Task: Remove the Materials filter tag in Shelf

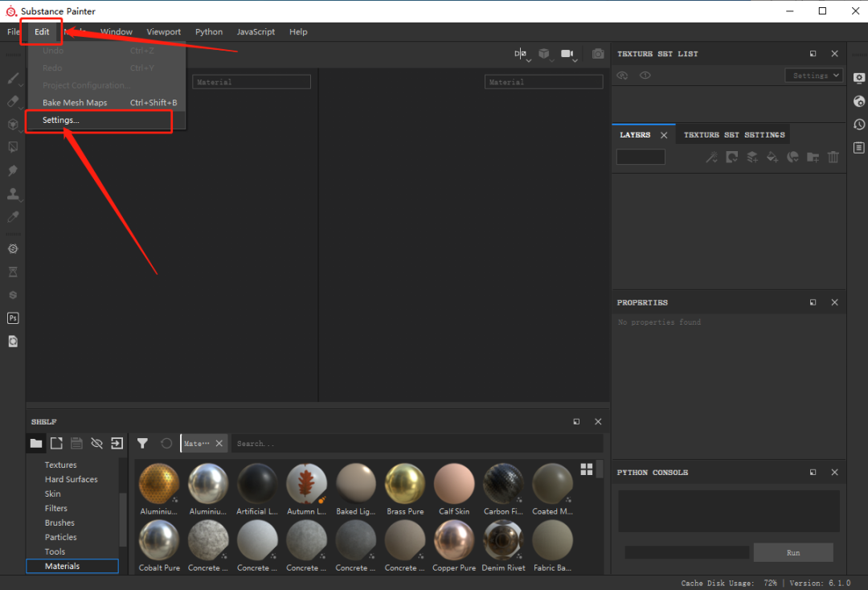Action: pyautogui.click(x=219, y=444)
